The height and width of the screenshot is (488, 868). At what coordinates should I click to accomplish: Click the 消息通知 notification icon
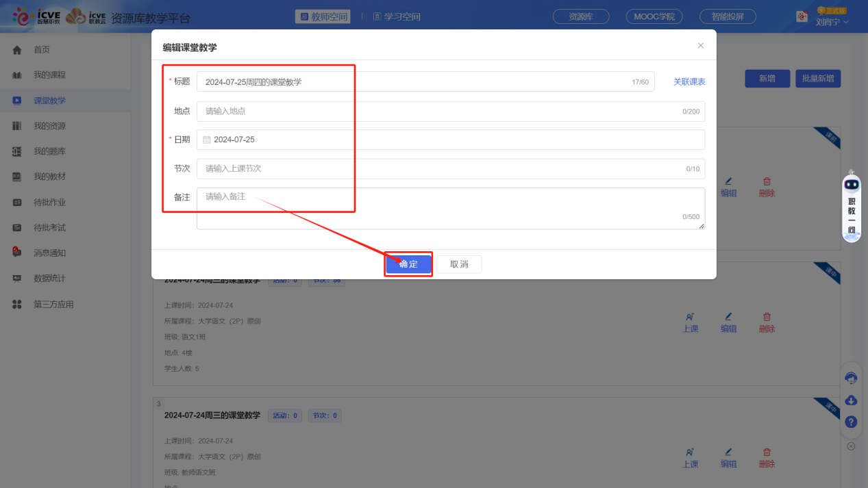point(17,253)
